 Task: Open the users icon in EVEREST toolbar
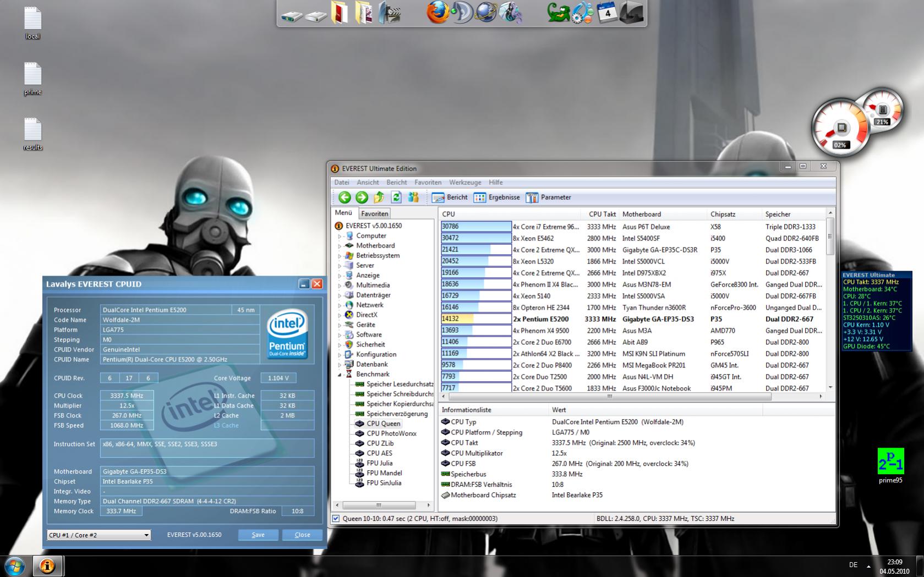click(x=413, y=197)
